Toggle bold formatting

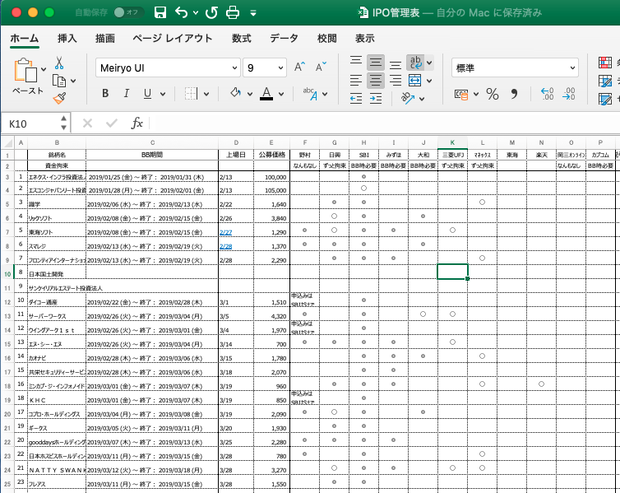click(x=105, y=93)
